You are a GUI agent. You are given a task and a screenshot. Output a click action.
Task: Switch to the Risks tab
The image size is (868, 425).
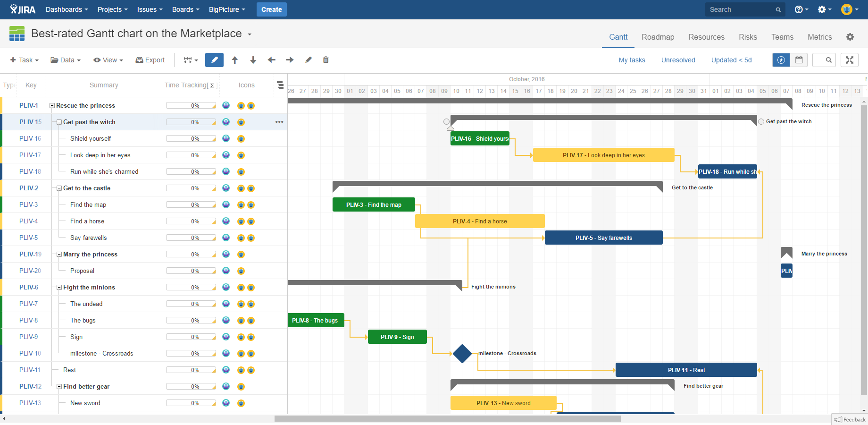(748, 37)
